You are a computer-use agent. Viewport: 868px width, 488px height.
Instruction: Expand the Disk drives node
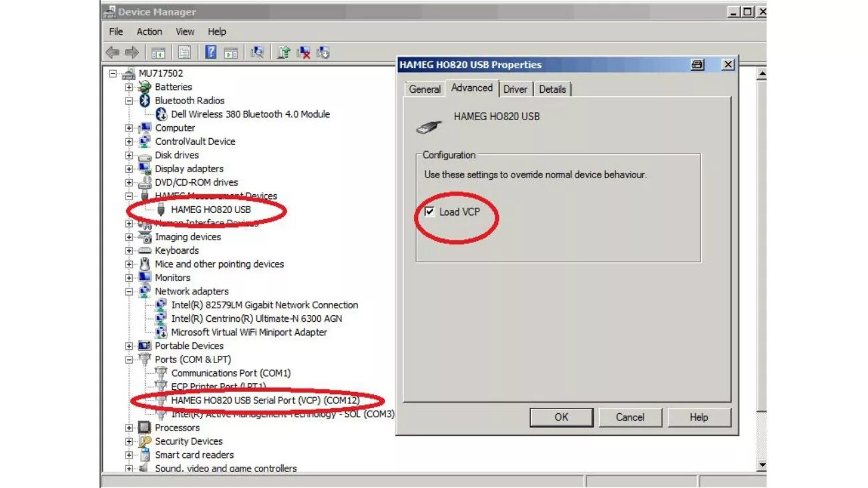coord(129,156)
